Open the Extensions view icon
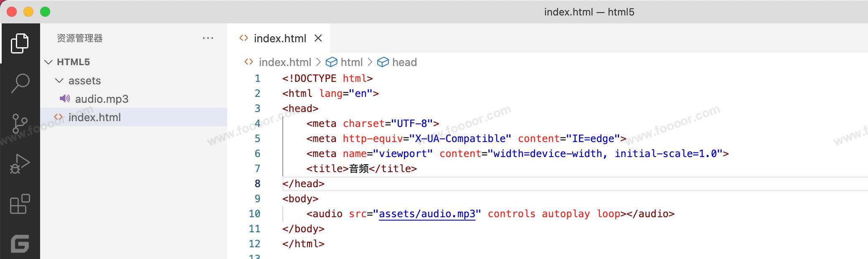Image resolution: width=868 pixels, height=259 pixels. 20,204
